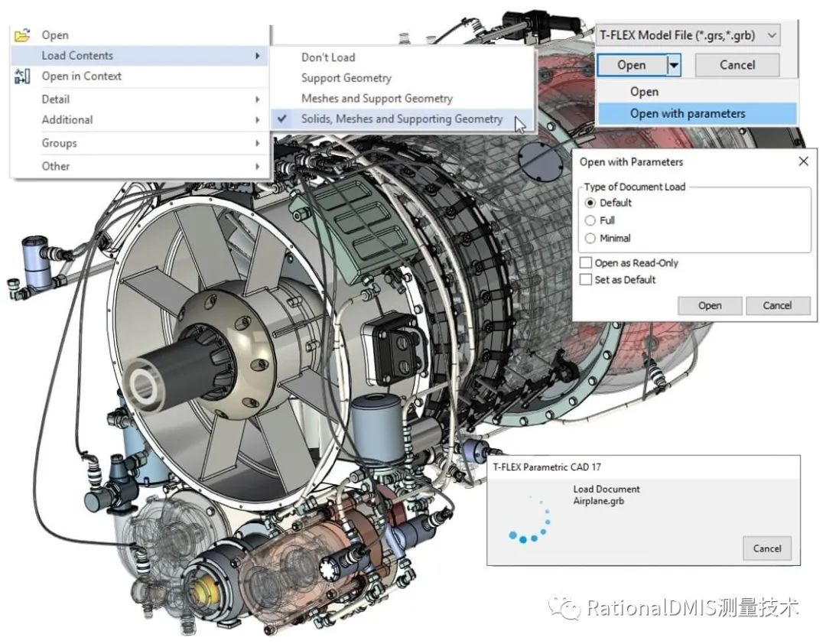Choose Minimal type of document load
This screenshot has width=826, height=644.
coord(590,238)
